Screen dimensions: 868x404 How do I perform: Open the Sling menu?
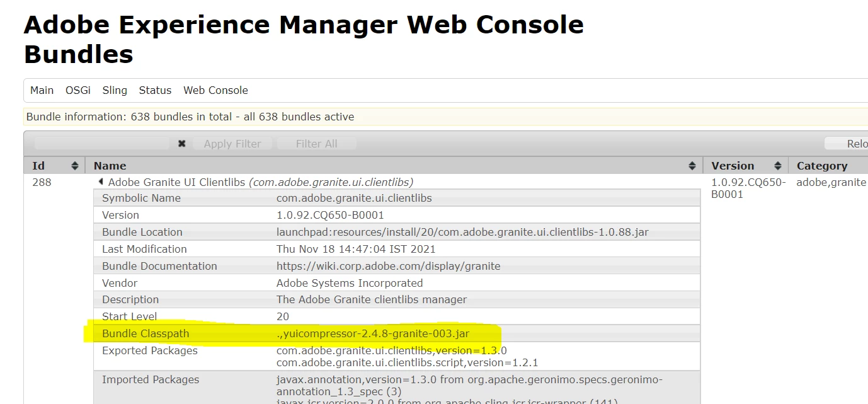tap(115, 90)
